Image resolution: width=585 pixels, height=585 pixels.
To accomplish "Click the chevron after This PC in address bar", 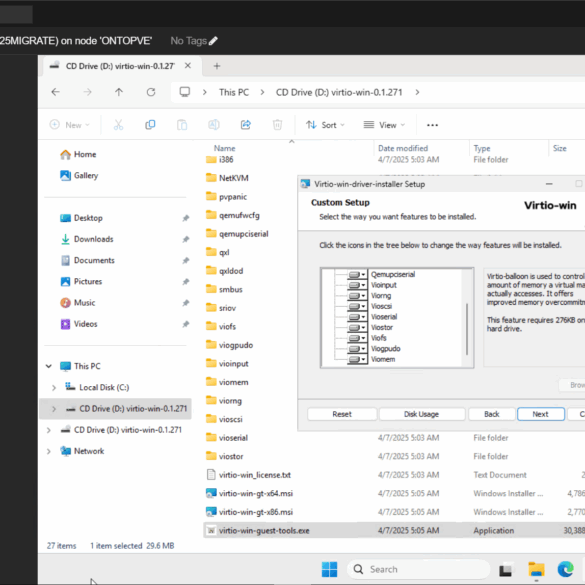I will pyautogui.click(x=262, y=92).
